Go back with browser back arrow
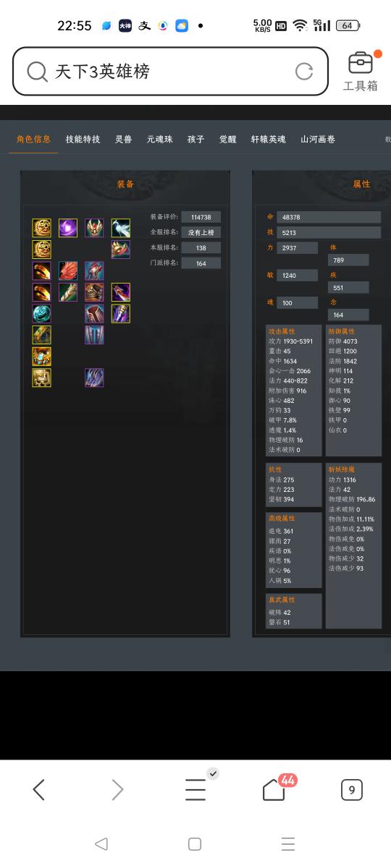 tap(39, 790)
